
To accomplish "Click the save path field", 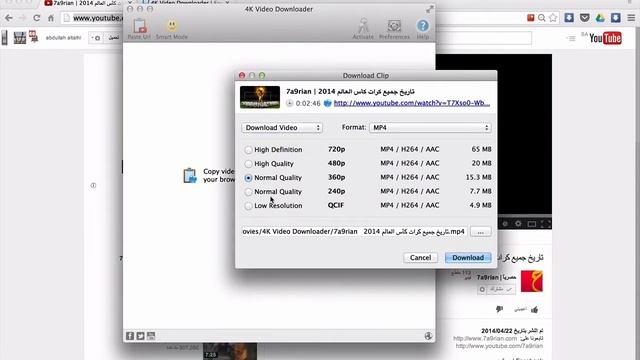I will click(354, 231).
